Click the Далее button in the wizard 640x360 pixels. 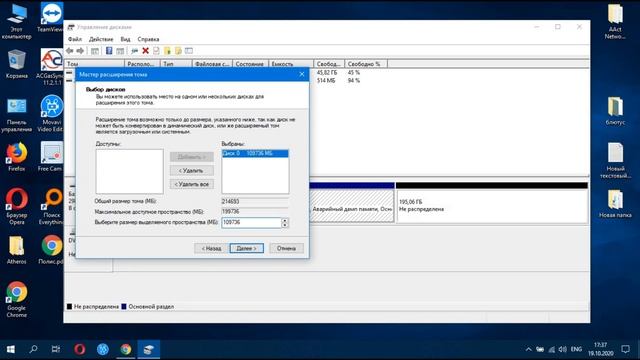tap(247, 248)
